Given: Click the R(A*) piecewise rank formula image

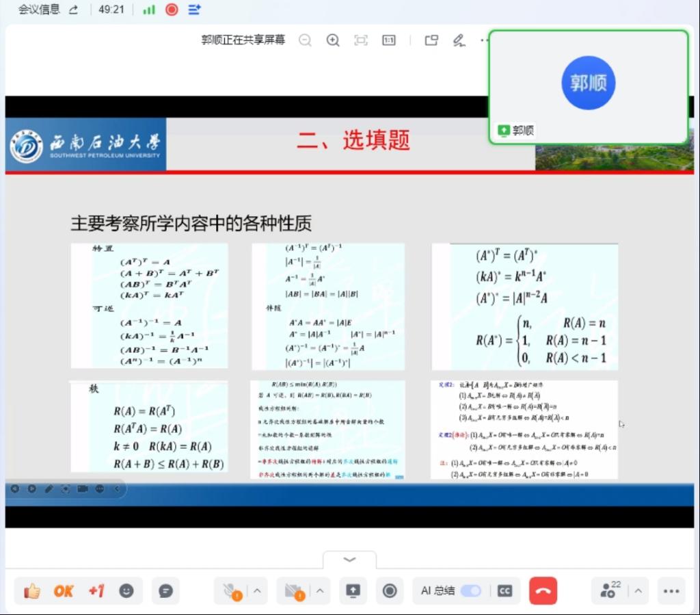Looking at the screenshot, I should click(x=525, y=306).
